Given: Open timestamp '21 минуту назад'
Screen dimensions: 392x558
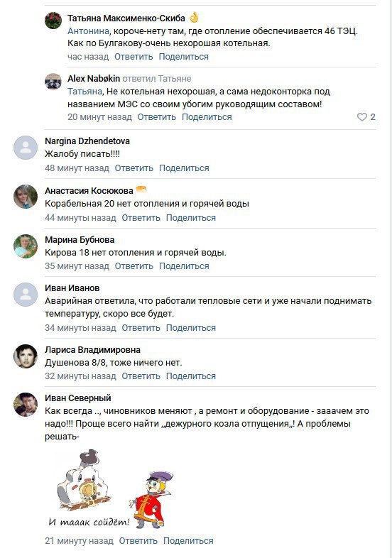Looking at the screenshot, I should pos(79,541).
